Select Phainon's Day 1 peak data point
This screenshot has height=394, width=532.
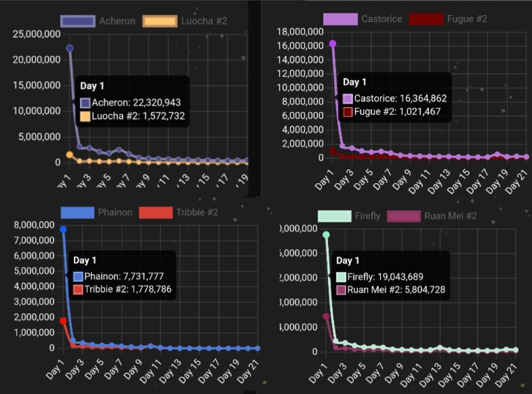pyautogui.click(x=63, y=230)
